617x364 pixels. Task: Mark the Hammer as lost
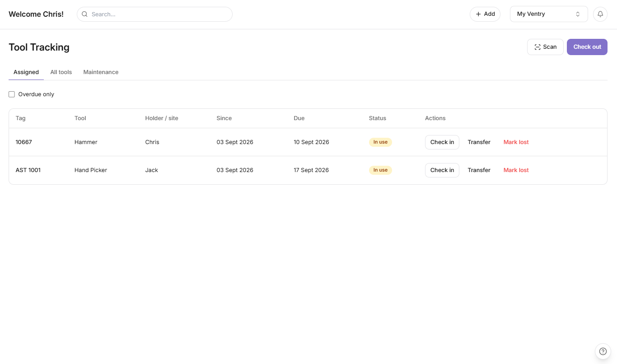pos(516,142)
